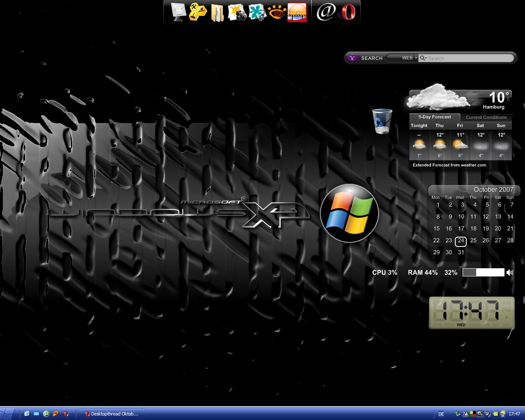Select day 13 in calendar
525x420 pixels.
498,217
